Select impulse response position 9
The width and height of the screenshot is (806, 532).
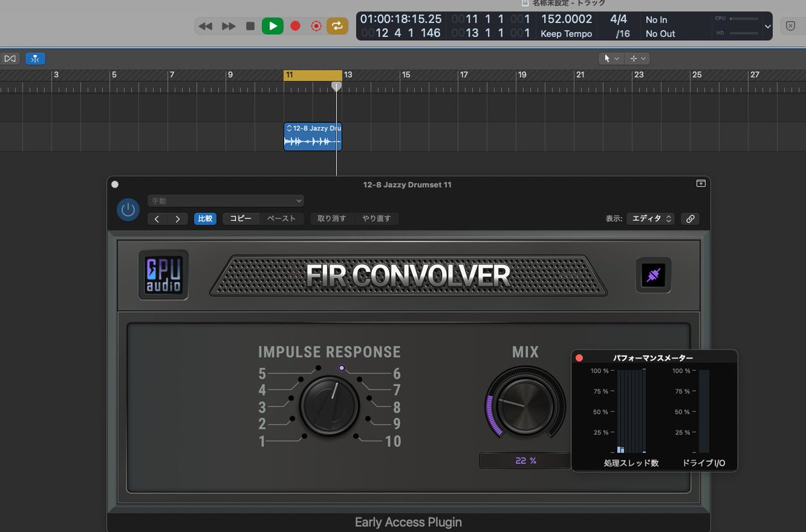tap(397, 424)
